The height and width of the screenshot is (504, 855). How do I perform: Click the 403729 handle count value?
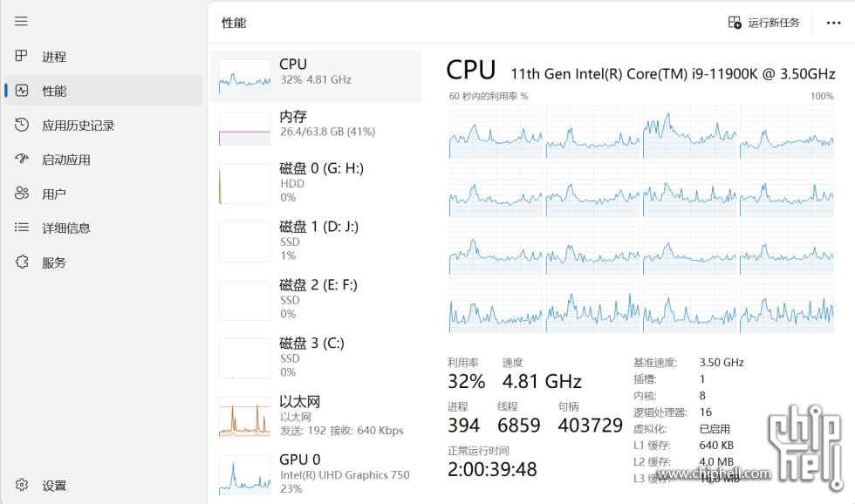(590, 425)
